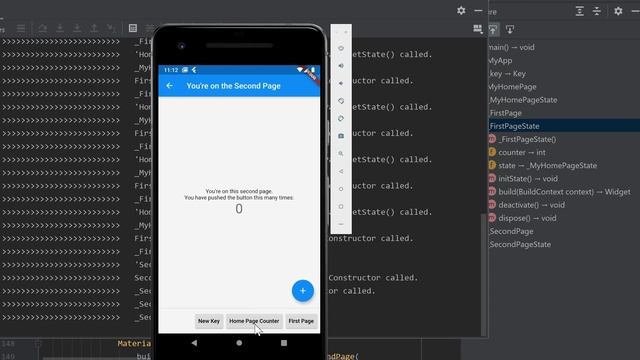
Task: Rotate emulator right using the toolbar icon
Action: [341, 118]
